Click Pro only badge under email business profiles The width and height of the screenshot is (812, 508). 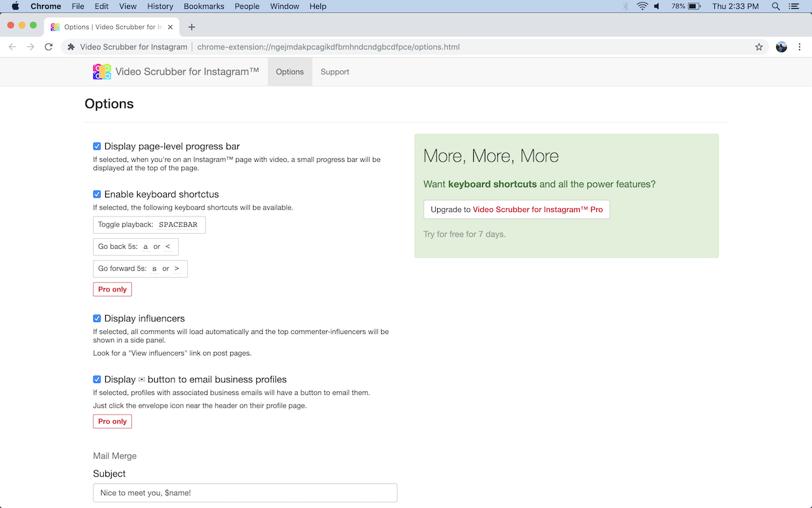coord(112,421)
